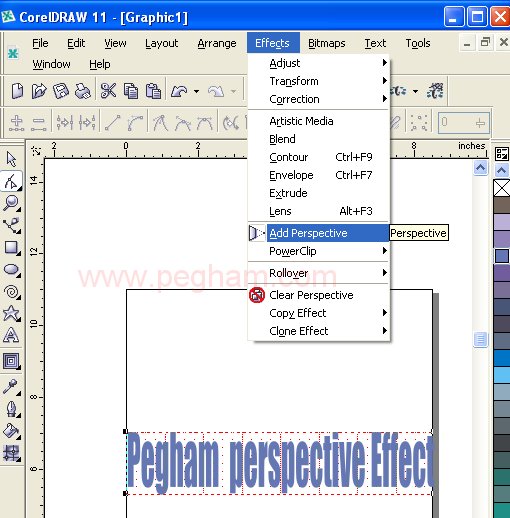Choose Add Perspective from Effects menu
The width and height of the screenshot is (510, 518).
click(319, 233)
